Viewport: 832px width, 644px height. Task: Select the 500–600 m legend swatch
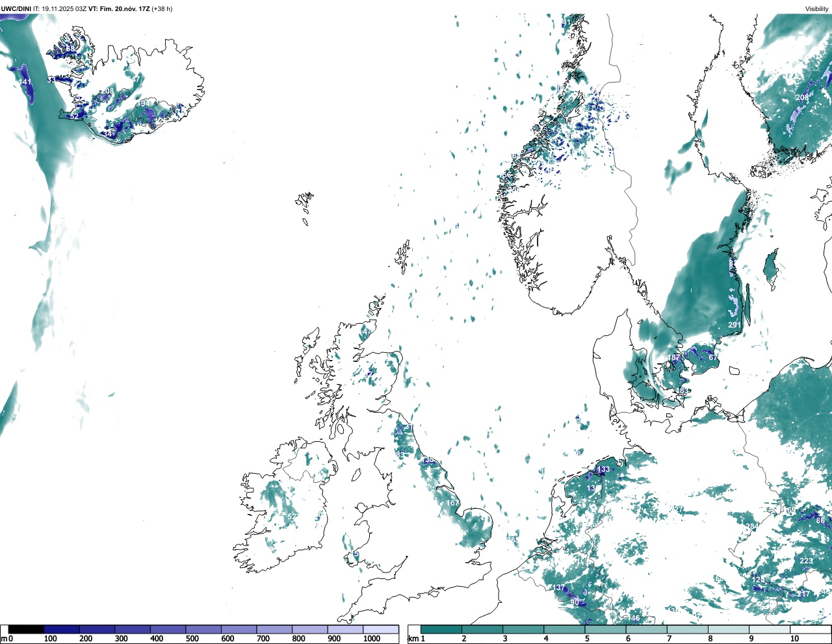[203, 629]
